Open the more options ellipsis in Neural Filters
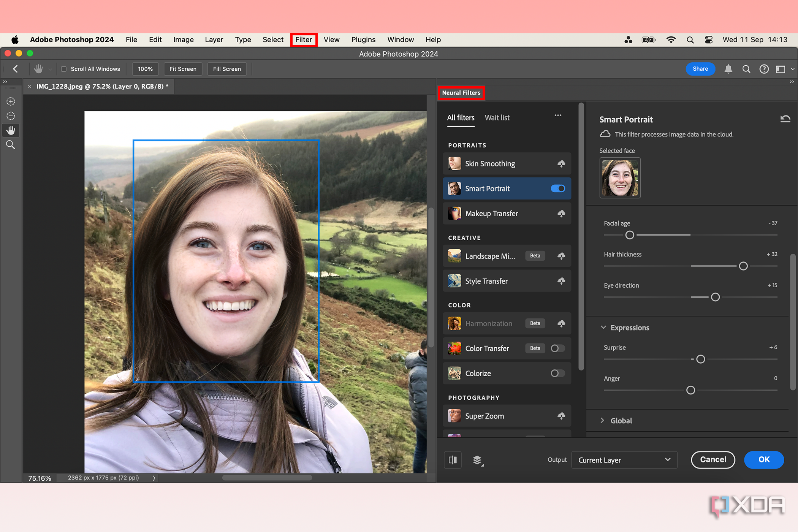 tap(558, 116)
